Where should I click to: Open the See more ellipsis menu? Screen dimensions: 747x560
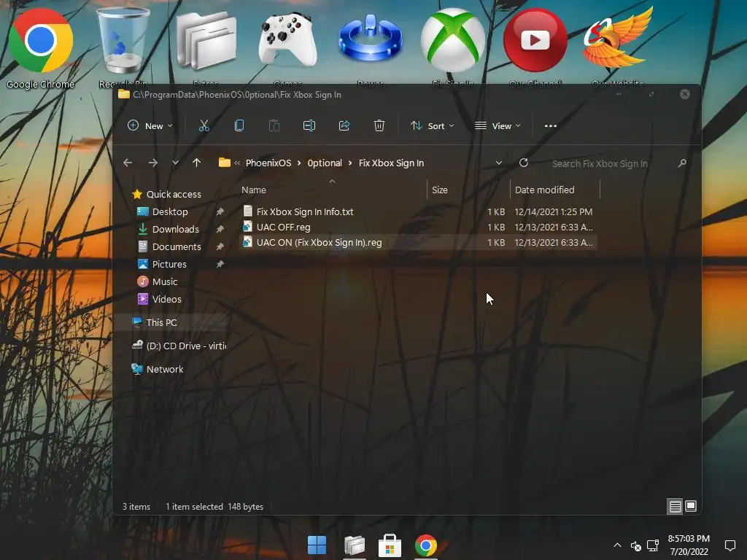(x=551, y=125)
